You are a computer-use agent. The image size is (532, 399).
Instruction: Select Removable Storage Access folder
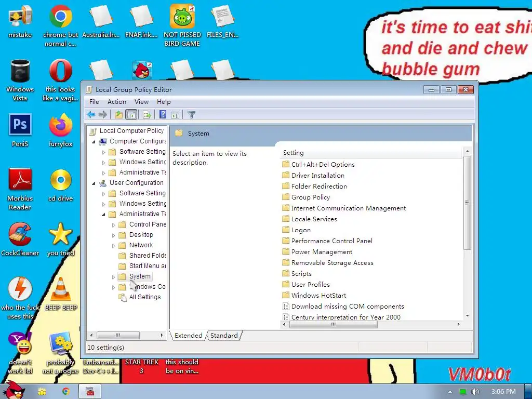click(x=328, y=263)
